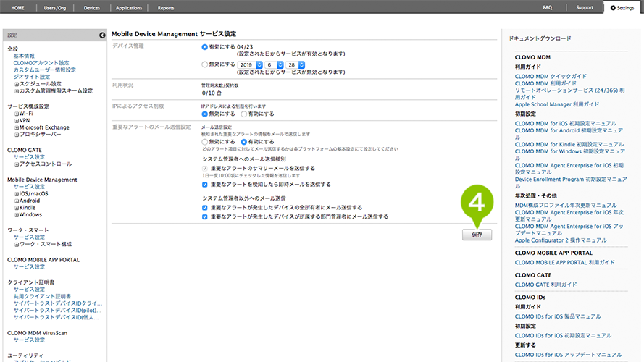The image size is (644, 362).
Task: Download CLOMO MDM 利用ガイド
Action: (545, 83)
